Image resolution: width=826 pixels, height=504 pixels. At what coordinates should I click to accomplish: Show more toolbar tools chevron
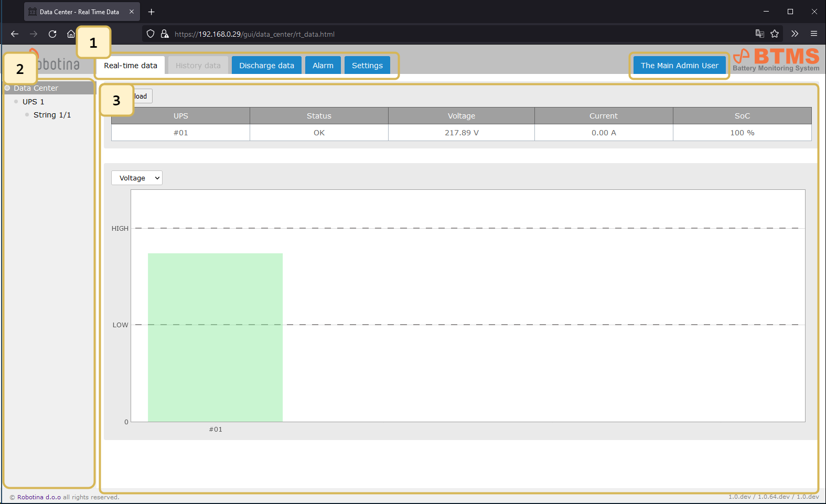795,34
